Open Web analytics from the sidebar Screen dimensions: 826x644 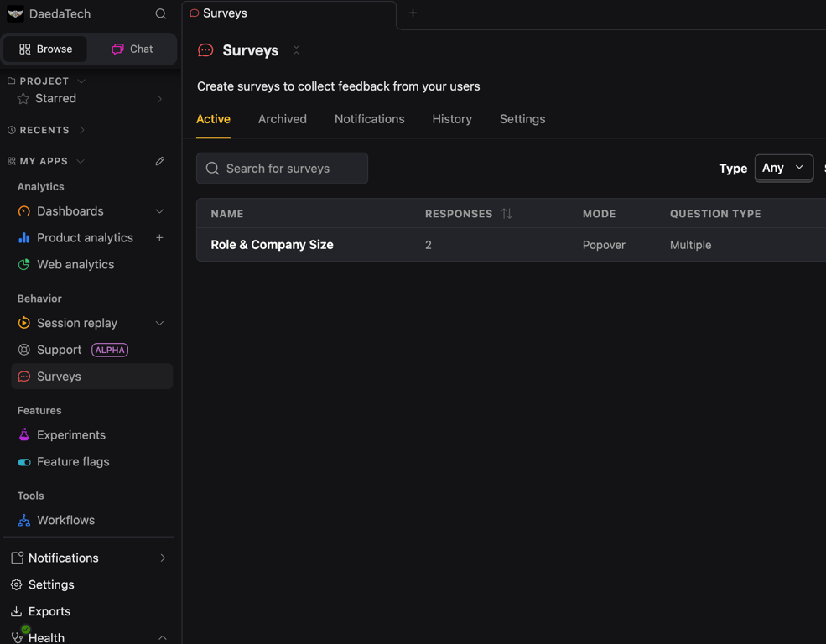(75, 264)
